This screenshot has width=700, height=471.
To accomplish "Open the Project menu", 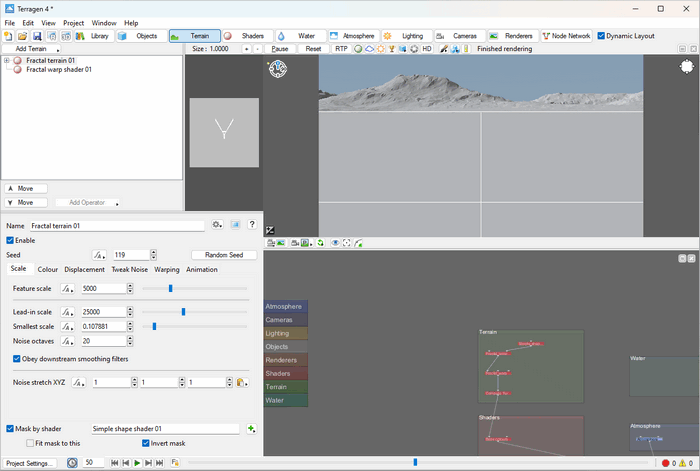I will 73,22.
